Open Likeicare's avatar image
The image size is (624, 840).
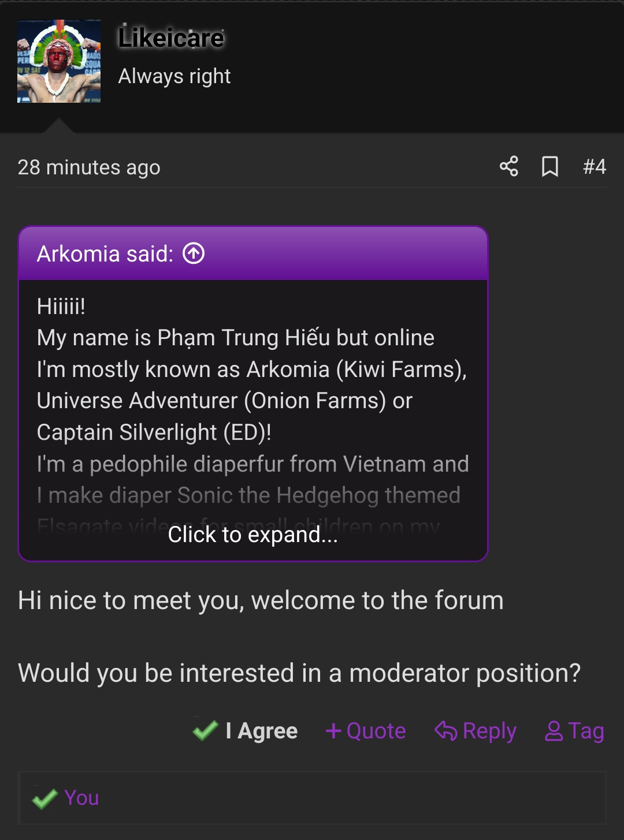coord(59,61)
